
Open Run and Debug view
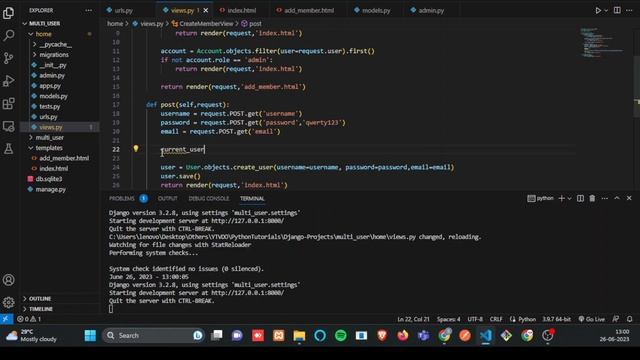[9, 81]
